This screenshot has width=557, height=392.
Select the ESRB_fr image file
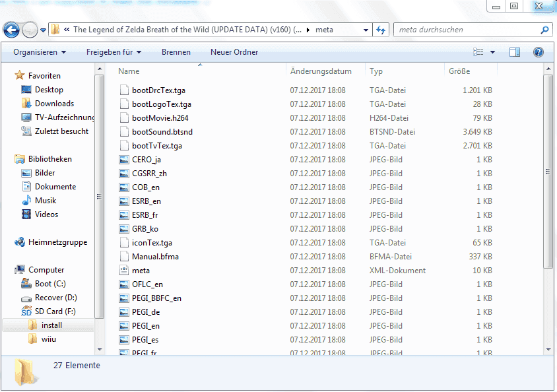[145, 215]
